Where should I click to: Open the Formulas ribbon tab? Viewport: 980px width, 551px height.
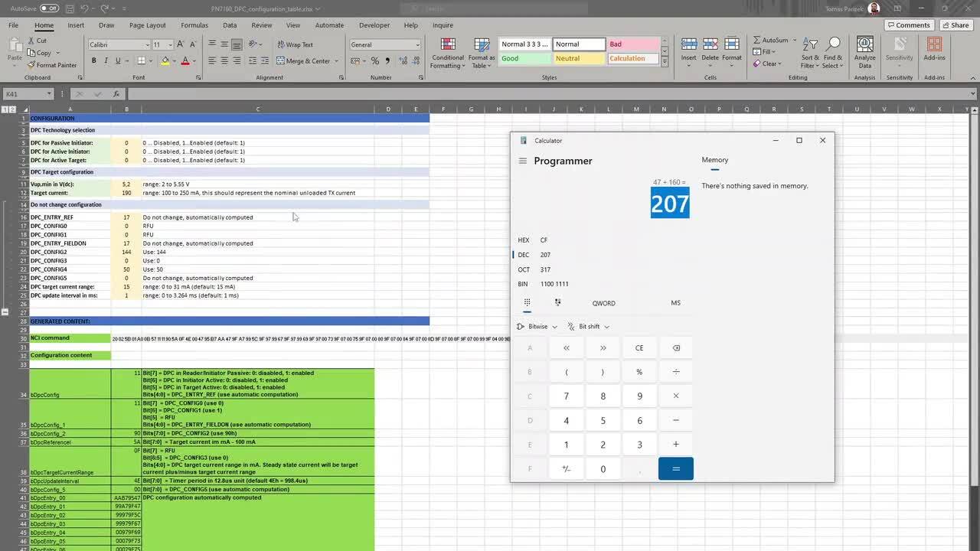[194, 25]
